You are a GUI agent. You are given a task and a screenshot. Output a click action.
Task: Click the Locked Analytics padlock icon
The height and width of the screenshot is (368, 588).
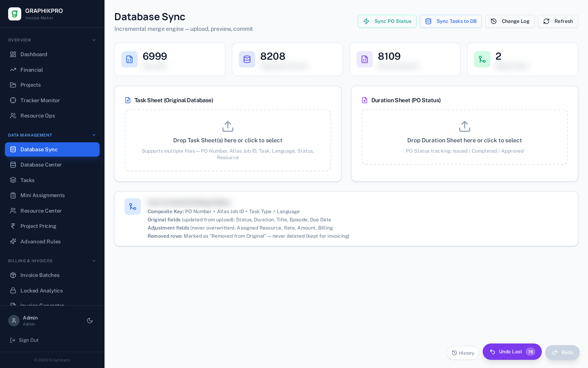click(x=13, y=291)
